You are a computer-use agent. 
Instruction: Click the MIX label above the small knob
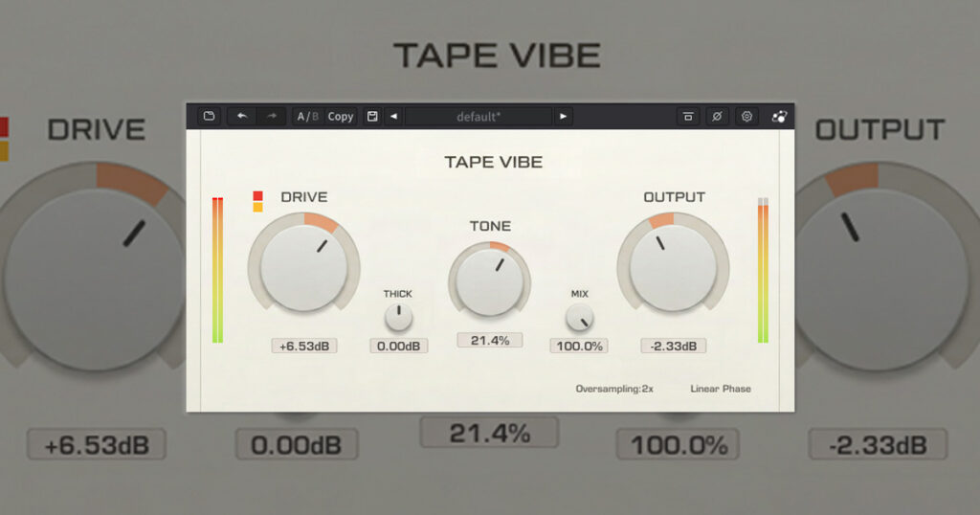pos(579,293)
